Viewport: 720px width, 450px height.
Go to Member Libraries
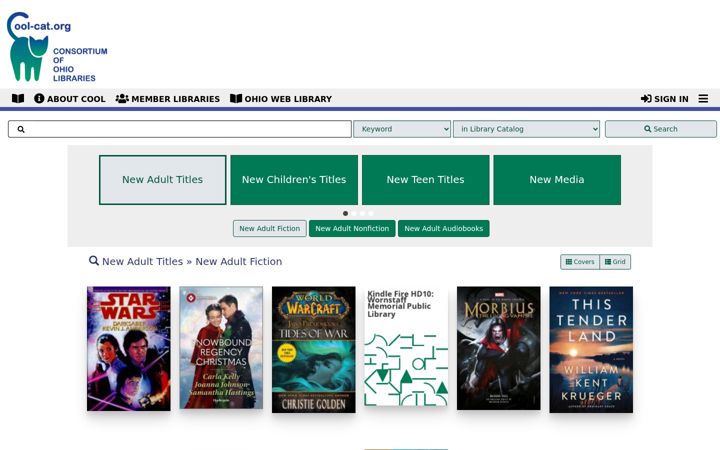pos(168,99)
